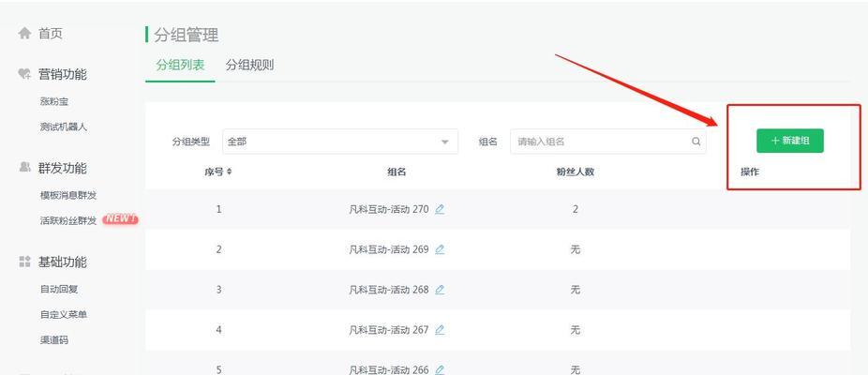
Task: Click the heart icon next to 营销功能
Action: [24, 74]
